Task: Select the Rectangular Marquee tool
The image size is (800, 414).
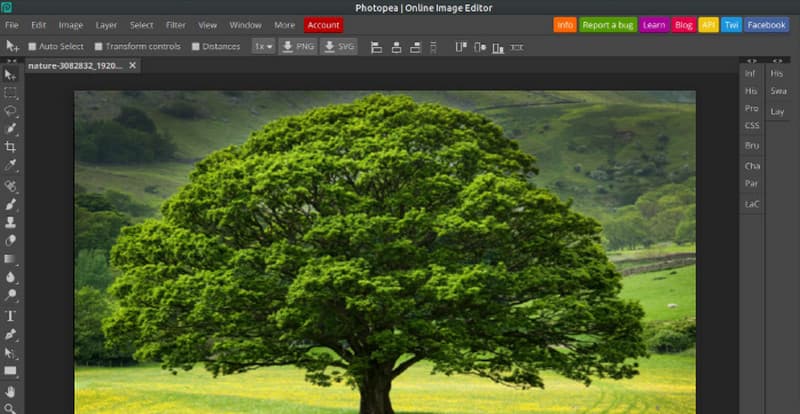Action: tap(11, 92)
